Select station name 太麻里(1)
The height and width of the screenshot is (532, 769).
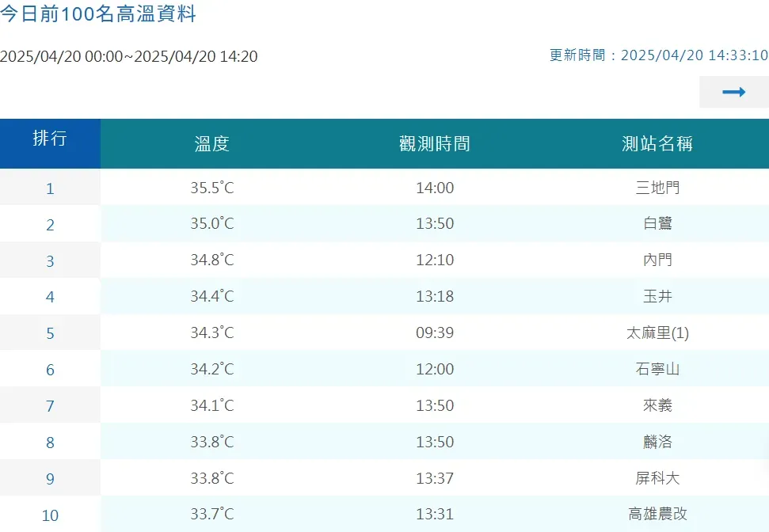657,333
